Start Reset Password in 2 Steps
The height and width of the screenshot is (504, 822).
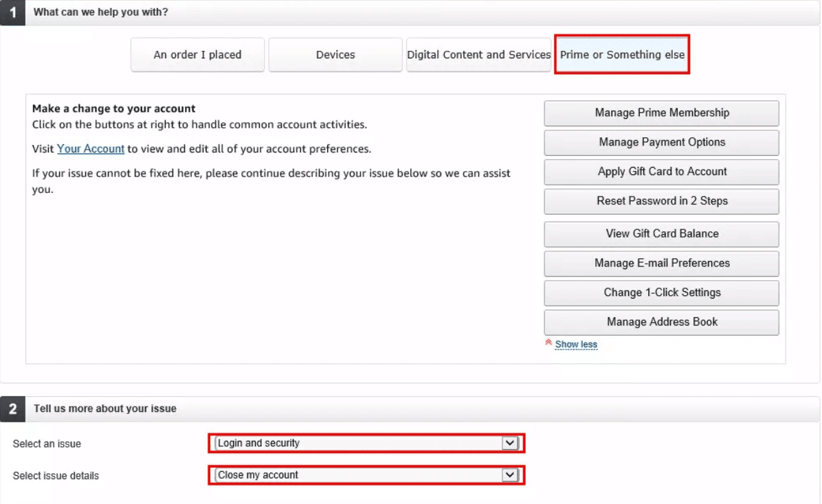point(660,201)
